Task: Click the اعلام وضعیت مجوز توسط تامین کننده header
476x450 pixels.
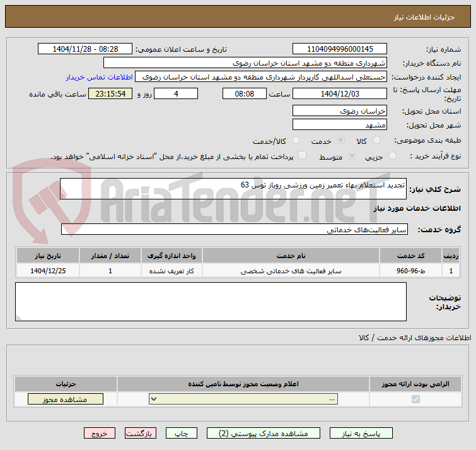Action: (243, 384)
